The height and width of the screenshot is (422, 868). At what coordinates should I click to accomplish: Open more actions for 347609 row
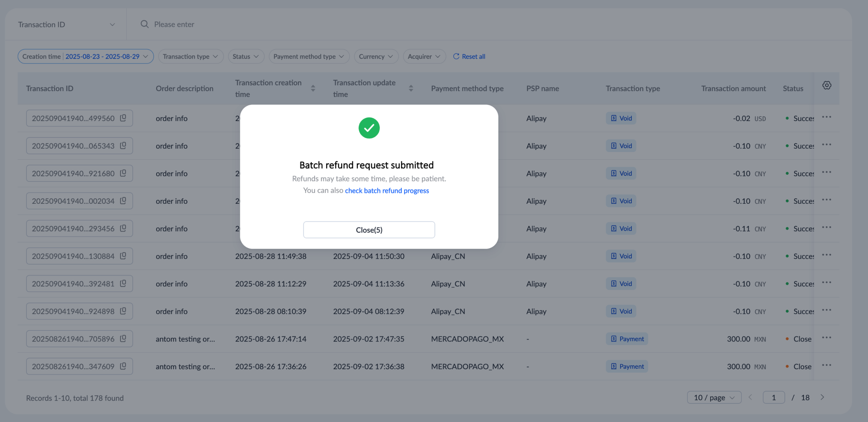coord(826,365)
